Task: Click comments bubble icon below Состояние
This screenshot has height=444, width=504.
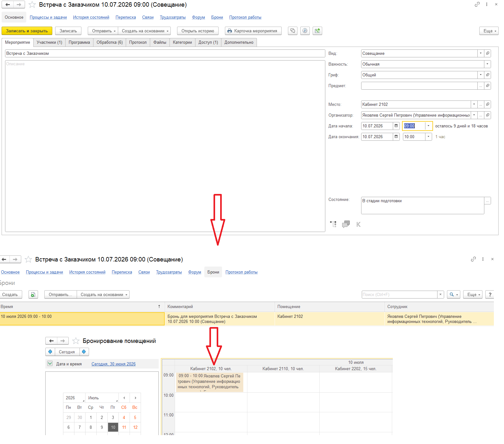Action: point(346,224)
